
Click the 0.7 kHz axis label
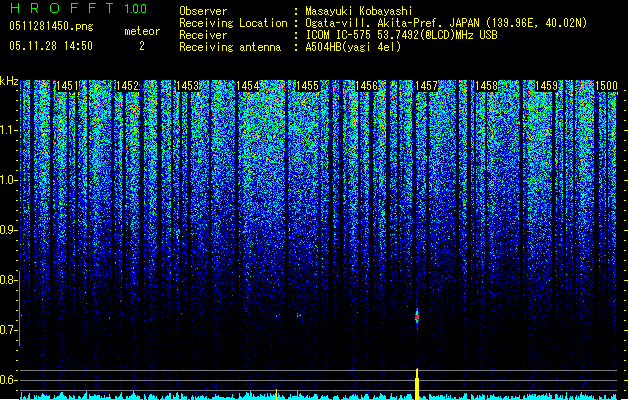[8, 330]
